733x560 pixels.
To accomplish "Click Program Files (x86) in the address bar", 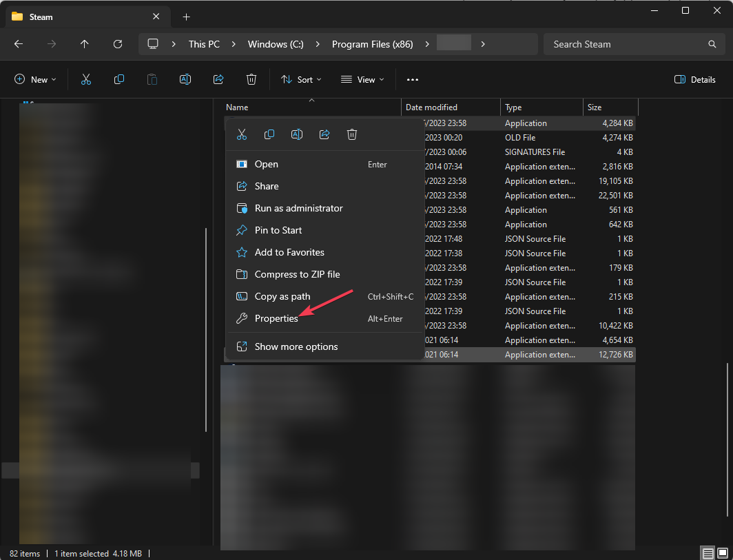I will click(x=372, y=44).
